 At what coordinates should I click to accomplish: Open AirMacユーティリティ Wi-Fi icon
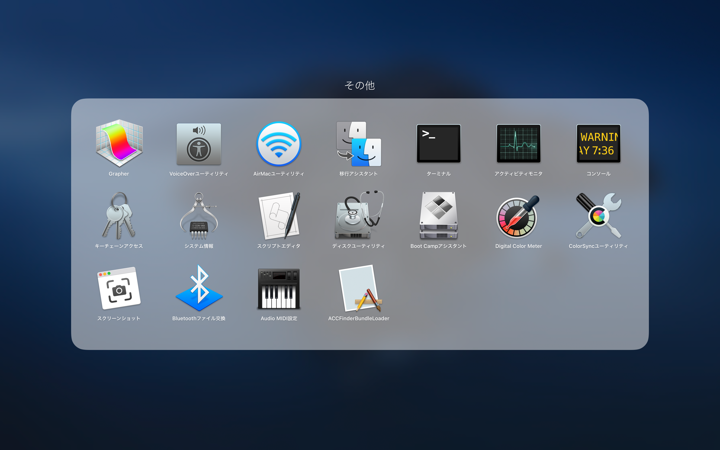pos(279,144)
